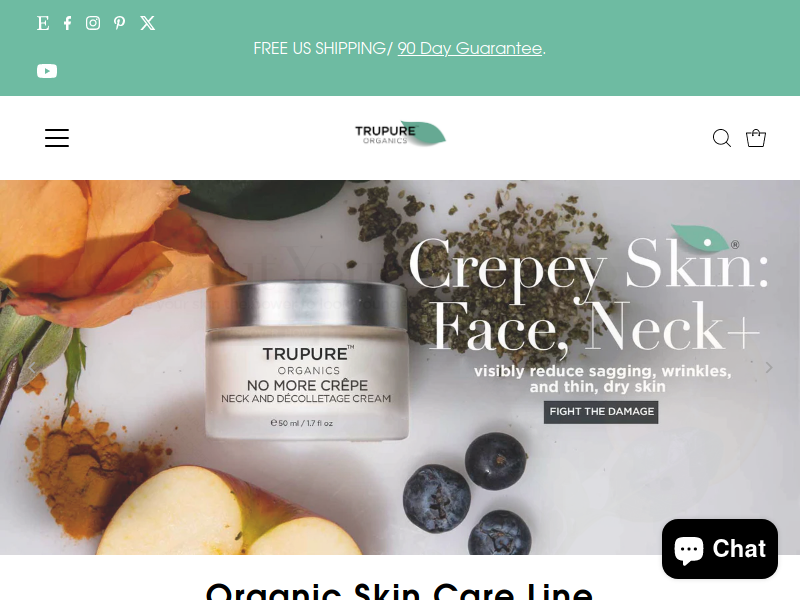Advance to the next slide arrow
800x600 pixels.
tap(769, 367)
